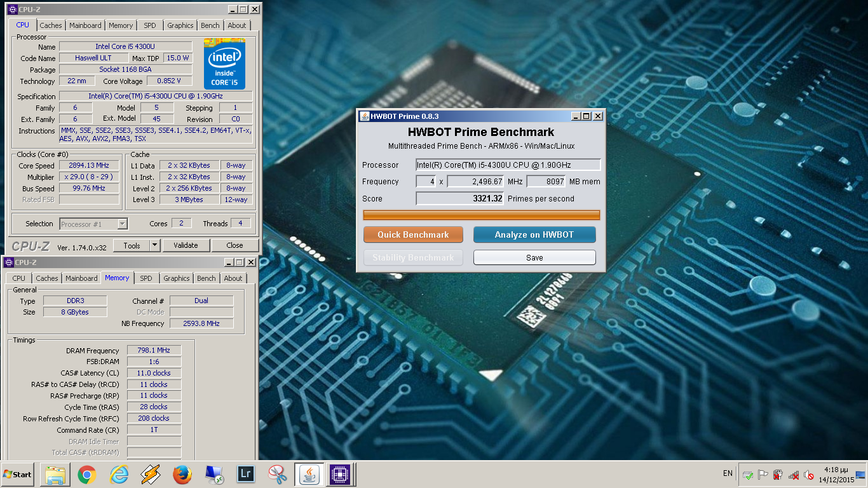Click the Multiplier value x 29.0 ( 8 - 29 )
This screenshot has width=868, height=488.
pyautogui.click(x=89, y=177)
